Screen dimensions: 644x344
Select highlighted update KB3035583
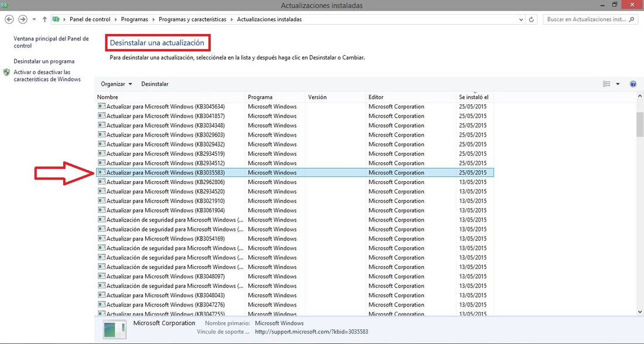click(294, 173)
